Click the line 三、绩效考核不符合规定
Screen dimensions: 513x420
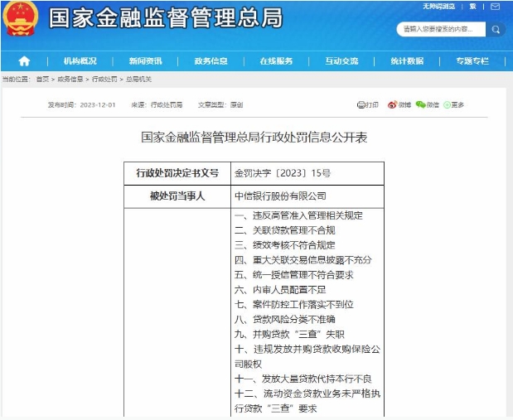285,245
